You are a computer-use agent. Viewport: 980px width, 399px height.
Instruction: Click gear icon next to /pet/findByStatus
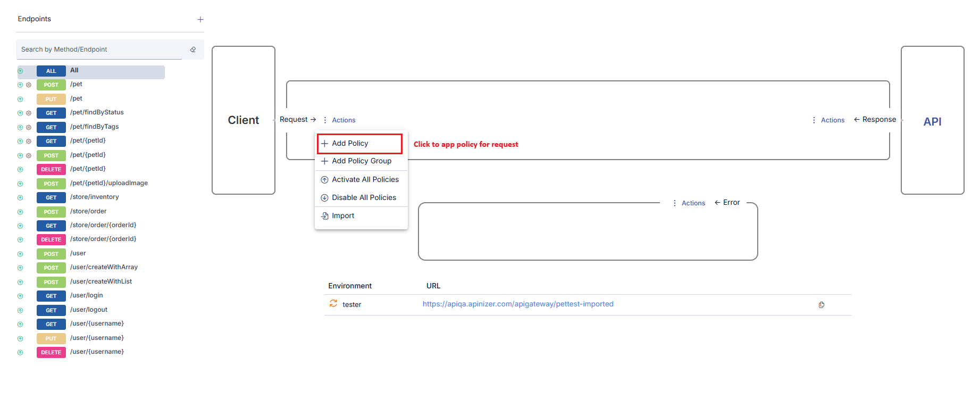29,113
